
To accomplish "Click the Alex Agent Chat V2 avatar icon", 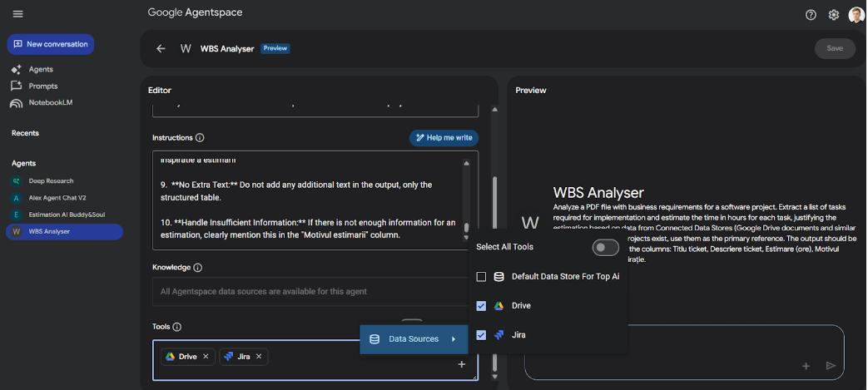I will 17,198.
